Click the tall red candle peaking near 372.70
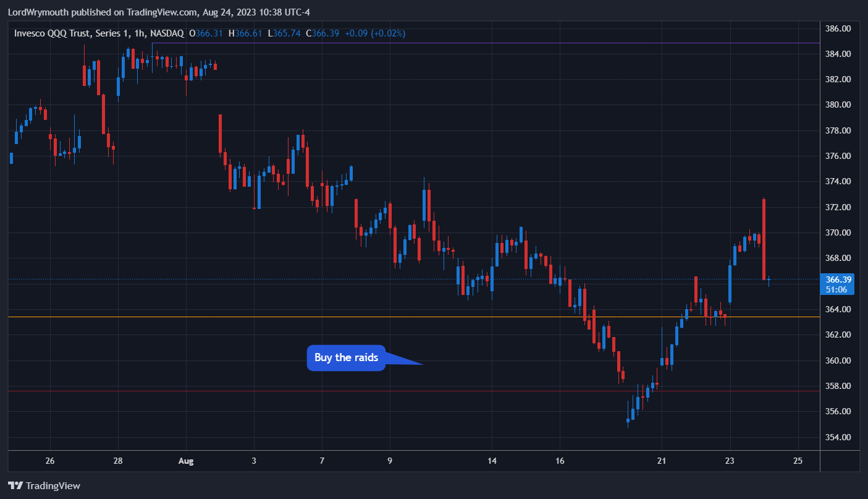This screenshot has height=499, width=868. coord(764,239)
